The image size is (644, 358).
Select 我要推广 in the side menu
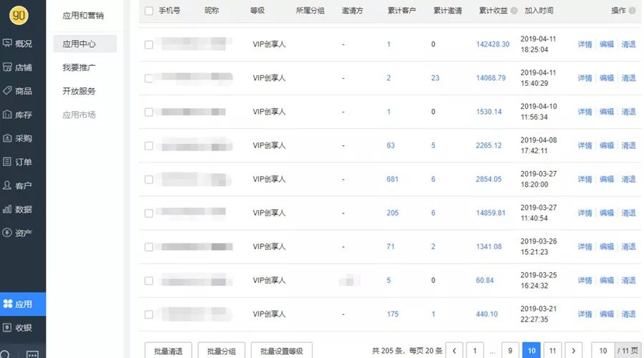(x=79, y=68)
